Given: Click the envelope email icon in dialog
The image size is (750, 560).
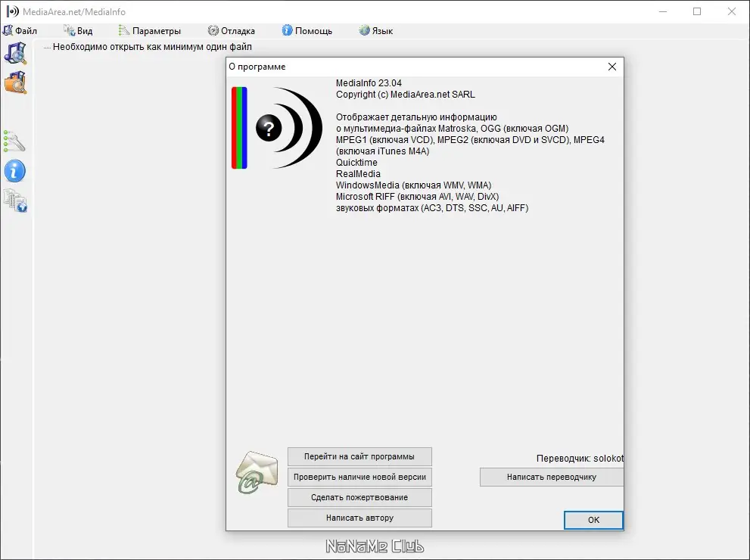Looking at the screenshot, I should (257, 472).
